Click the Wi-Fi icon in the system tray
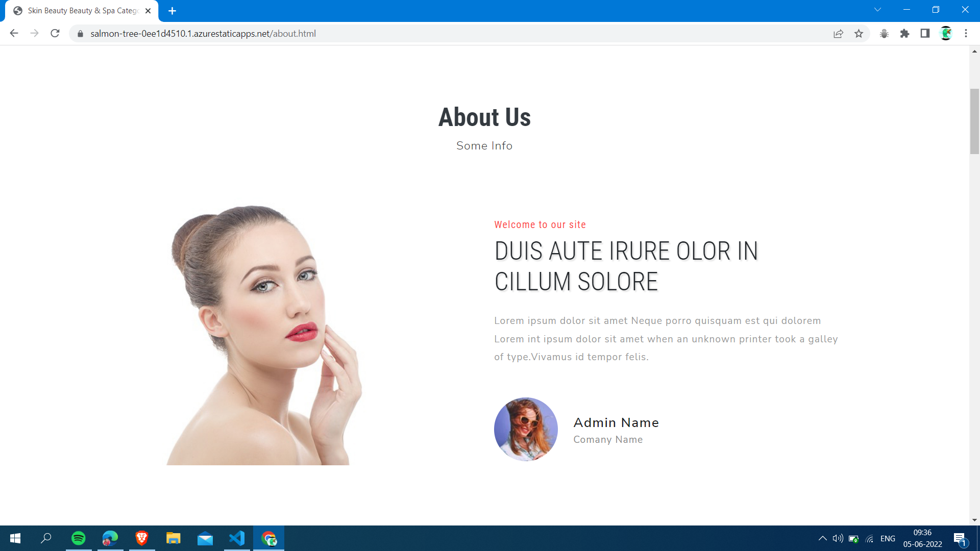 (x=869, y=538)
